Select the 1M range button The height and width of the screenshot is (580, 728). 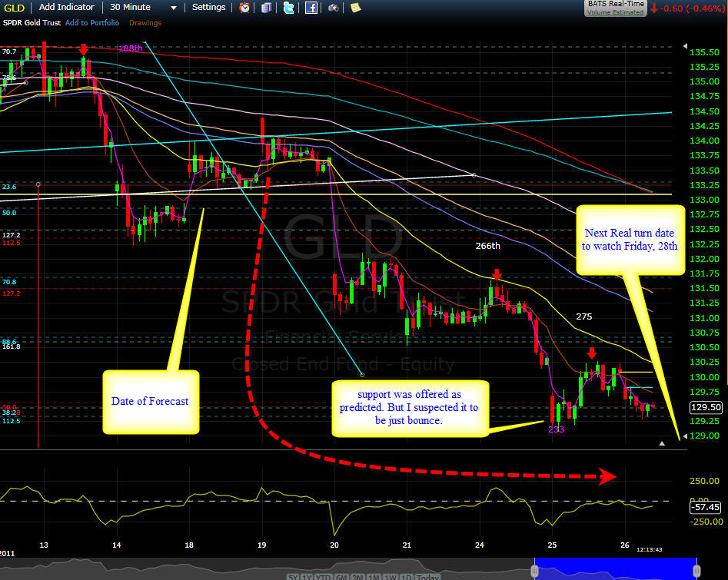point(374,577)
